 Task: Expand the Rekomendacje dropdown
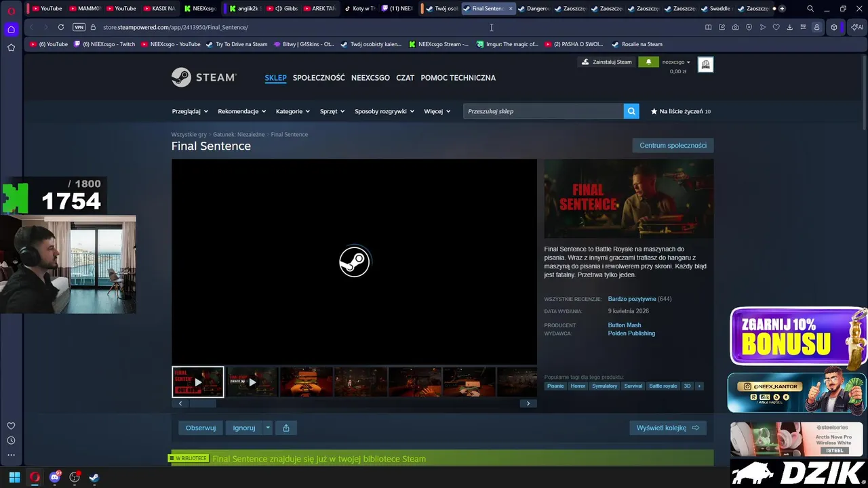pyautogui.click(x=242, y=111)
